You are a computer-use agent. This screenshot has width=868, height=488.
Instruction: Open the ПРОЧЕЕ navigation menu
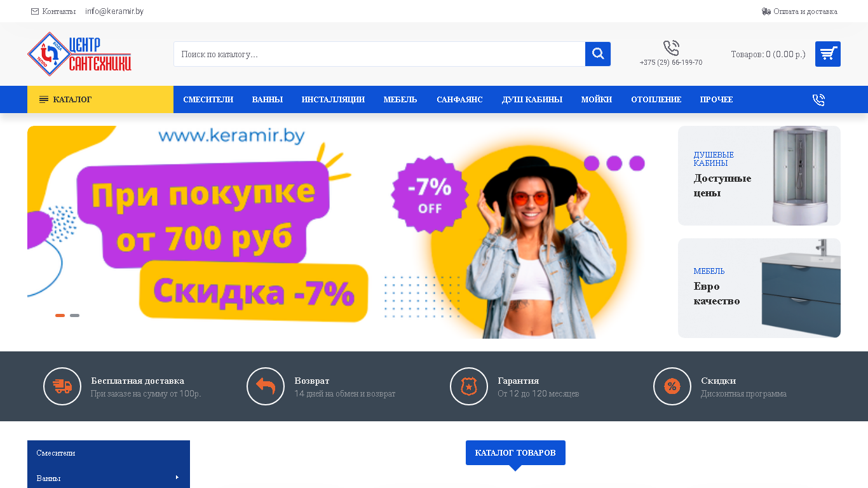[x=717, y=100]
